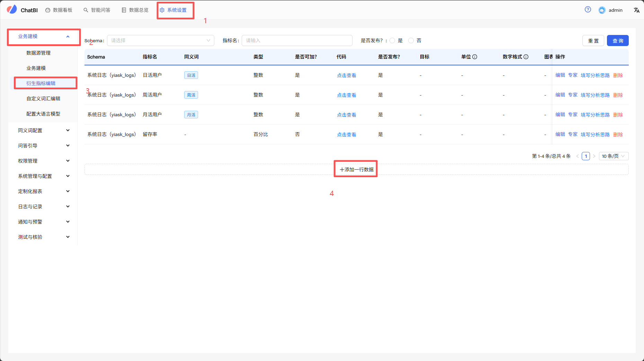Open 点击查看 link for 日活用户

pyautogui.click(x=346, y=75)
